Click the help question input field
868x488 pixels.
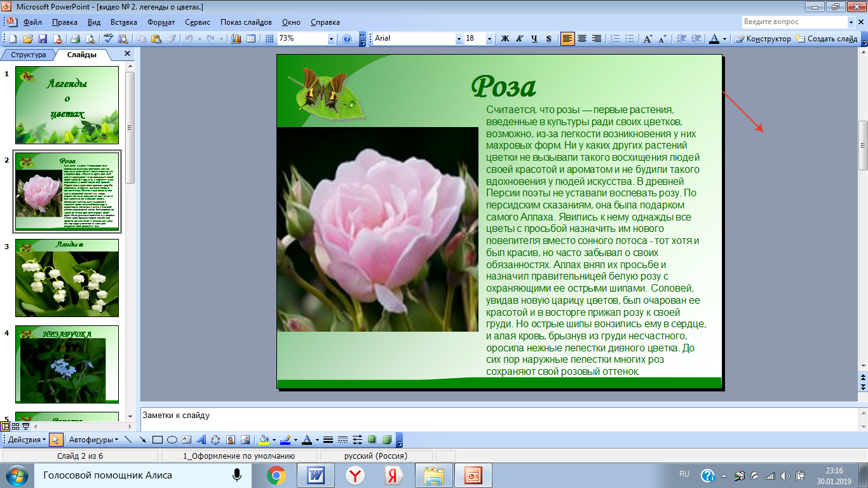click(794, 22)
